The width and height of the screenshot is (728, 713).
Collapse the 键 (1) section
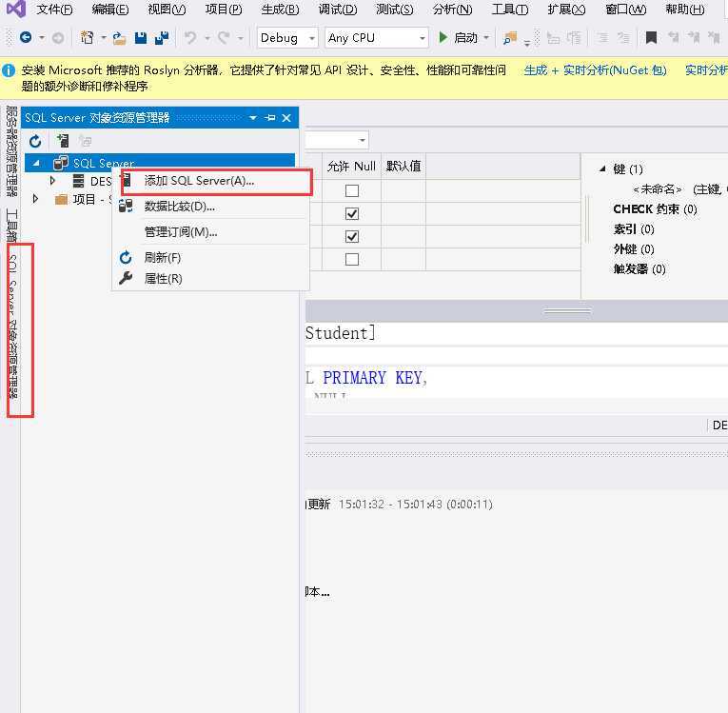click(602, 168)
